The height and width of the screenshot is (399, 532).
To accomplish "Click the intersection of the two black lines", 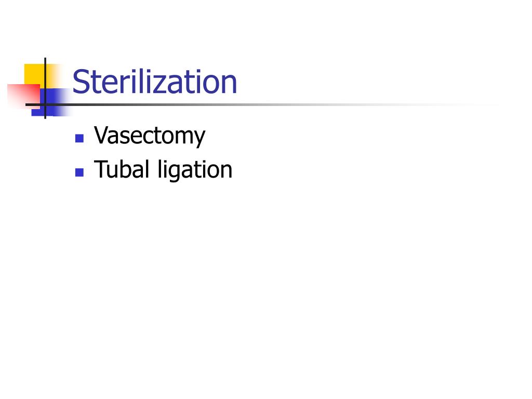I will point(45,105).
